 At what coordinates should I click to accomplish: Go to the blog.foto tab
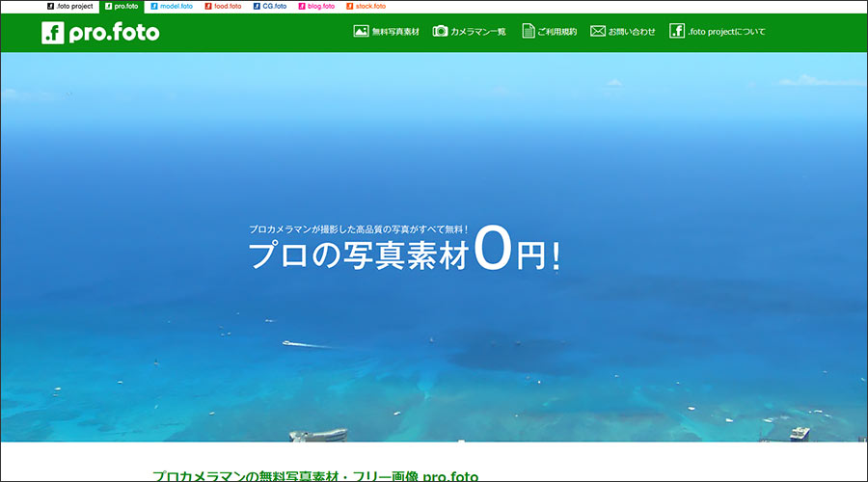click(x=316, y=7)
